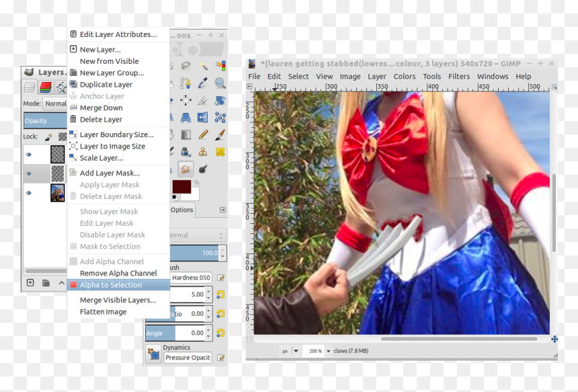Image resolution: width=578 pixels, height=392 pixels.
Task: Select the Zoom magnifier tool
Action: tap(220, 83)
